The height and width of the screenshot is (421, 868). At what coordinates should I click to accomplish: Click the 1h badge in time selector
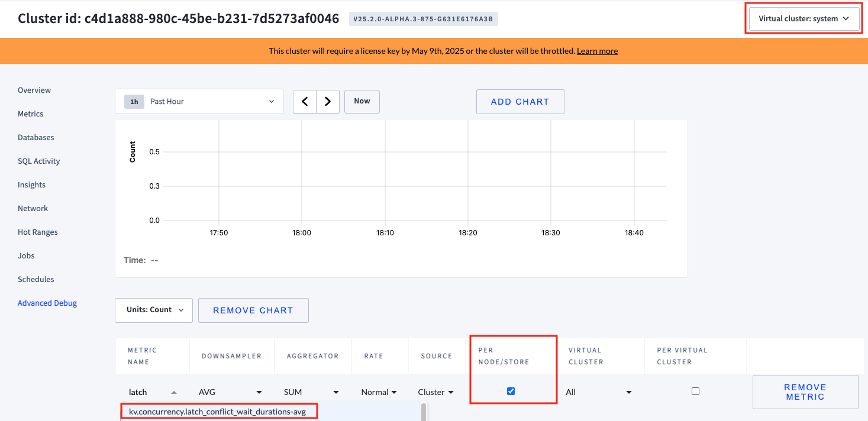coord(134,102)
